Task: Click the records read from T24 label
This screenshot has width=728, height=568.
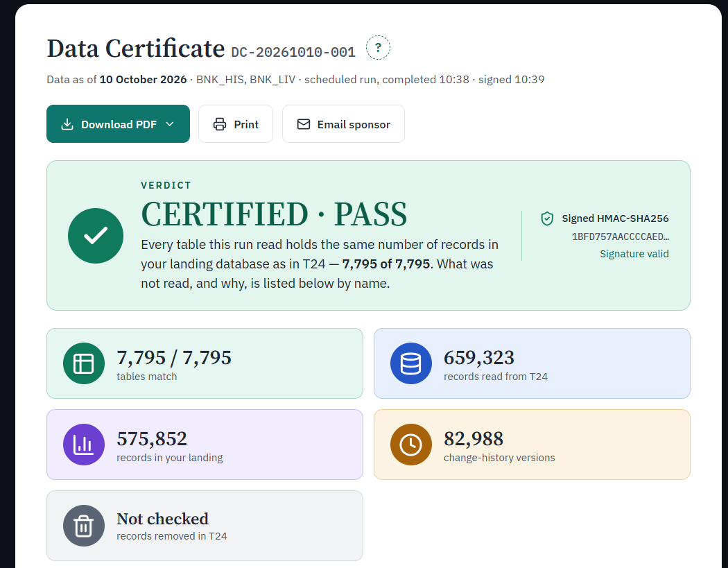Action: (496, 376)
